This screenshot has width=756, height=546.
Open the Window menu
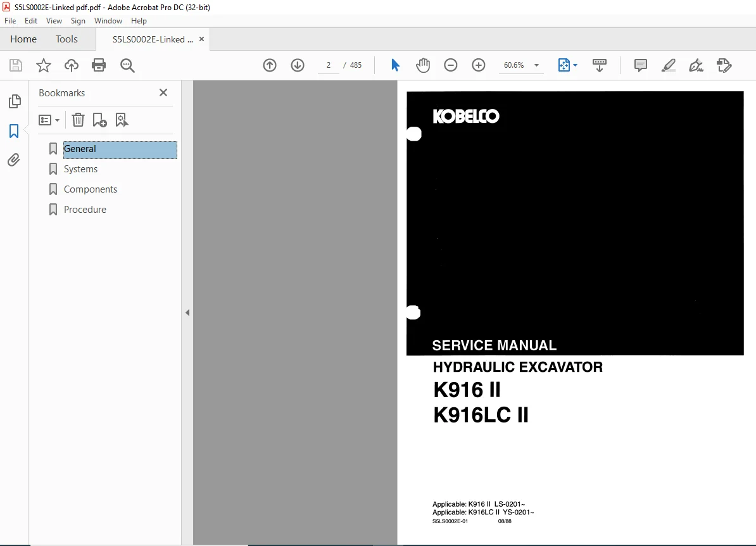click(108, 21)
